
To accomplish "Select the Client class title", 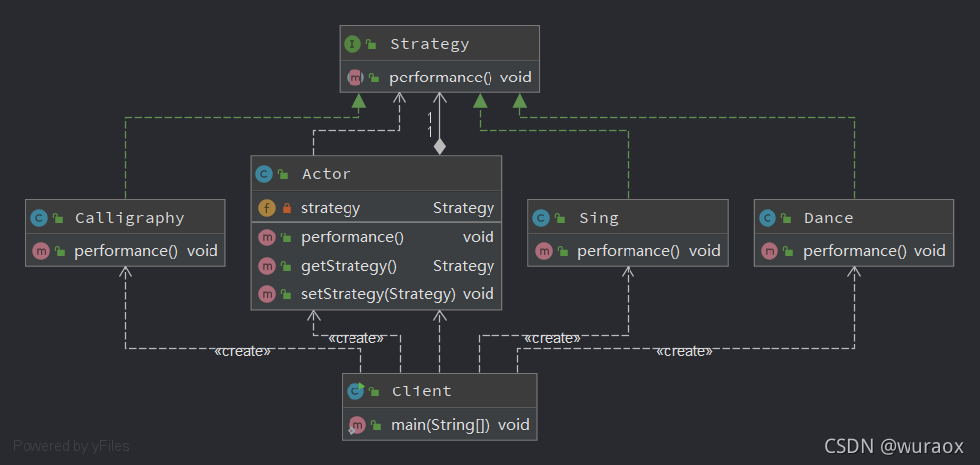I will coord(422,391).
